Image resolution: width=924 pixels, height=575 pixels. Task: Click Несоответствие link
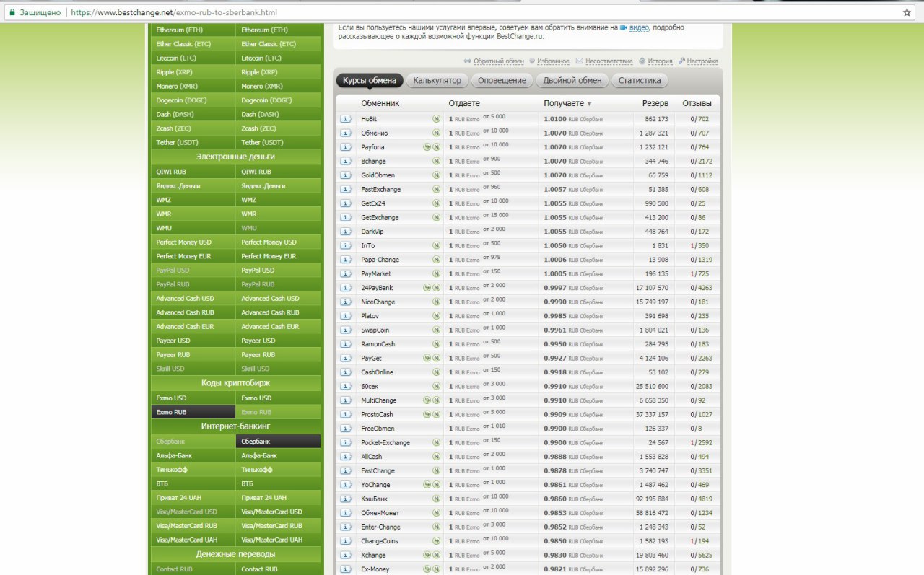(x=609, y=61)
